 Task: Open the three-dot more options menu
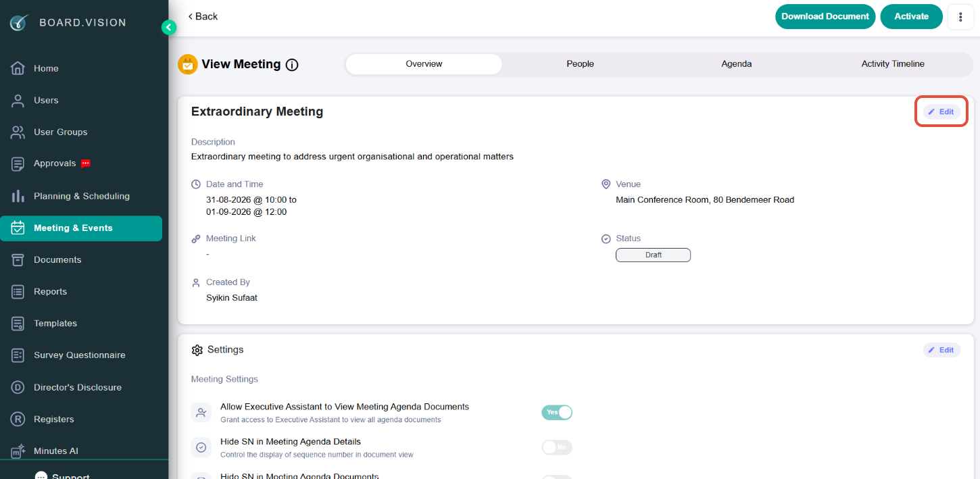point(960,17)
